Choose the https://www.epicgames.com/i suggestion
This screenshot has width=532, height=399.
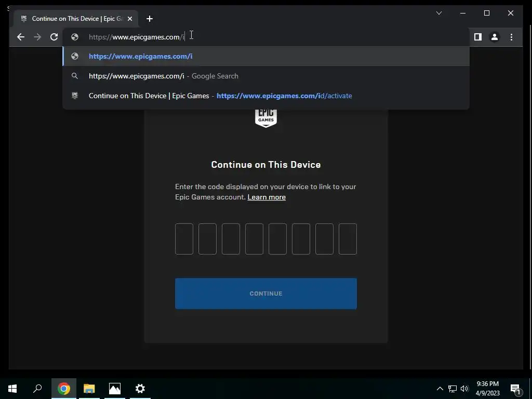click(266, 56)
